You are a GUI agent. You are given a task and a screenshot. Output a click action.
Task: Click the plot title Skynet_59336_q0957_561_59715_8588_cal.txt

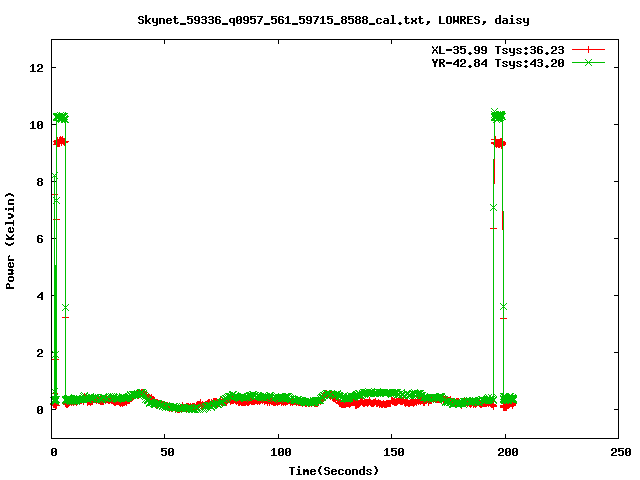[x=333, y=20]
